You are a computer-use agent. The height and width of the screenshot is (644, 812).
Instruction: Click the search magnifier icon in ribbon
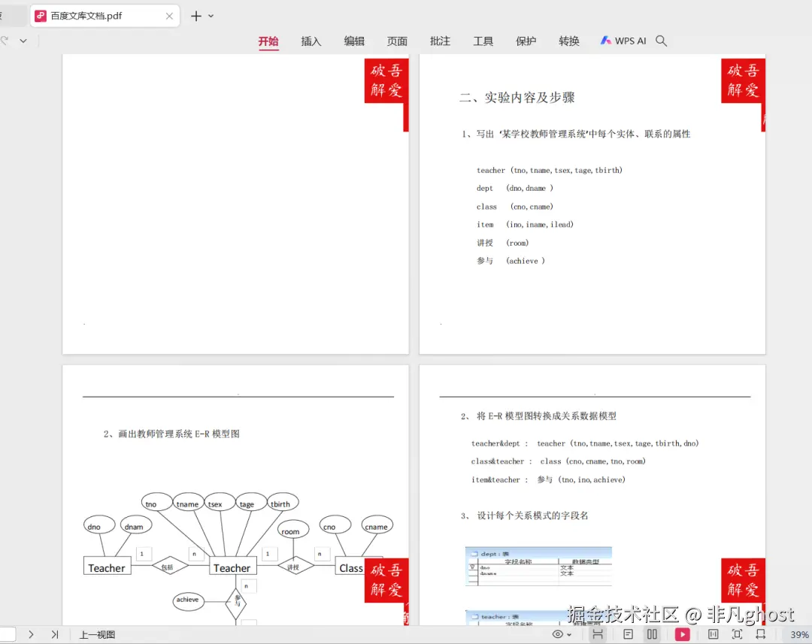pyautogui.click(x=661, y=41)
